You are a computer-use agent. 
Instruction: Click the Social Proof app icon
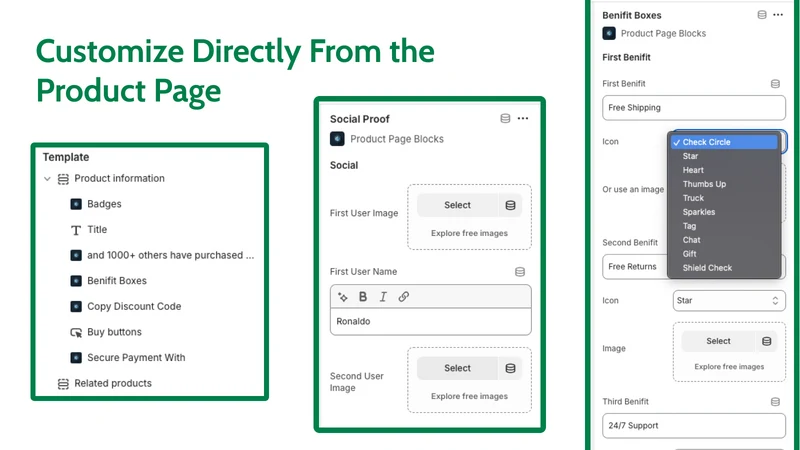337,139
